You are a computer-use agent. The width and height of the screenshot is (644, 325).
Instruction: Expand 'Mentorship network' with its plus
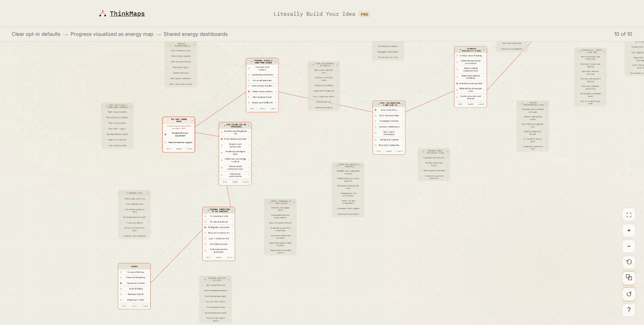tap(402, 139)
